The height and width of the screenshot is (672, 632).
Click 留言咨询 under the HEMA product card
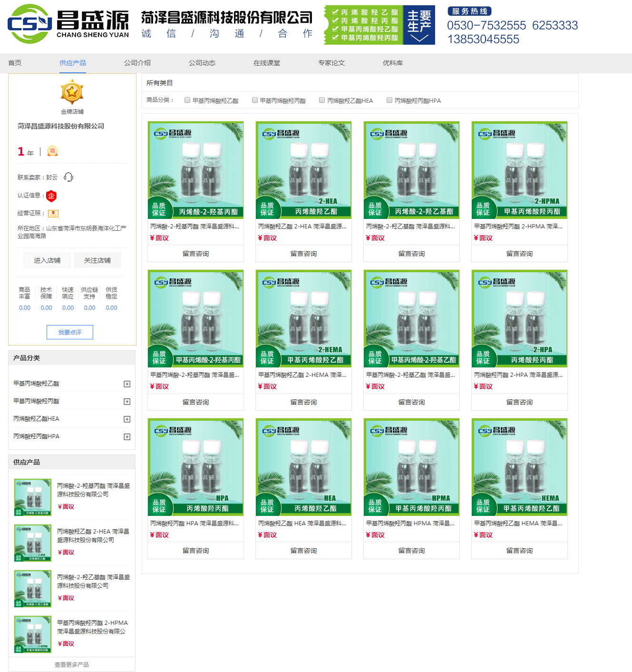tap(520, 551)
